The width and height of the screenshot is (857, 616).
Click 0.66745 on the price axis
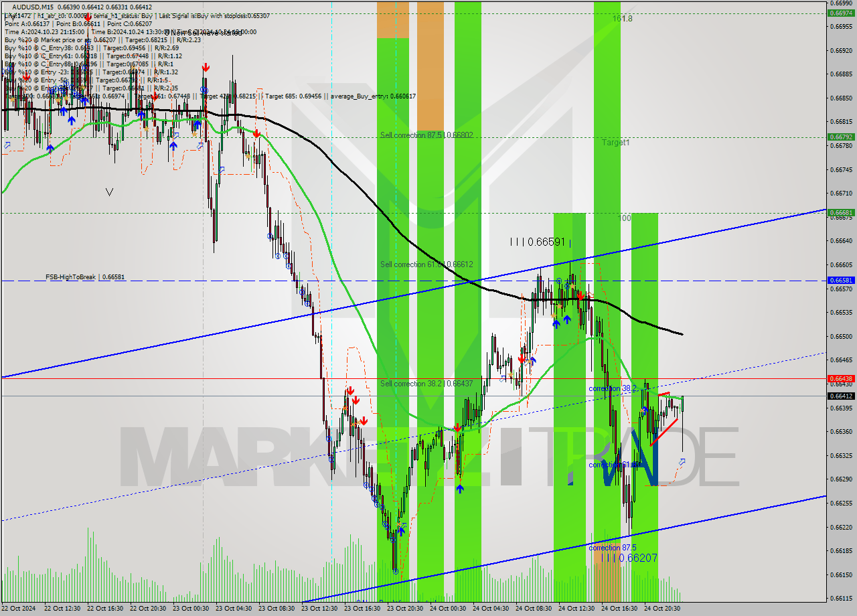840,169
